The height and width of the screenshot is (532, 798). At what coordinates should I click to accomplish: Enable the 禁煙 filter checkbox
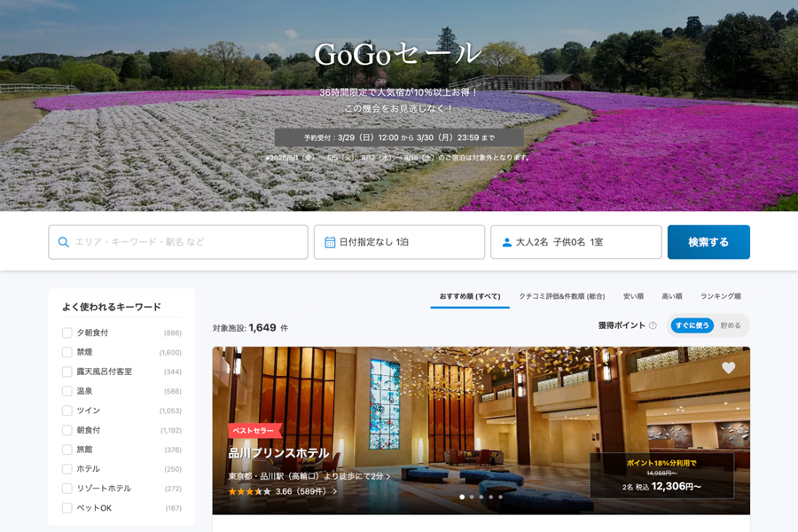click(x=67, y=352)
